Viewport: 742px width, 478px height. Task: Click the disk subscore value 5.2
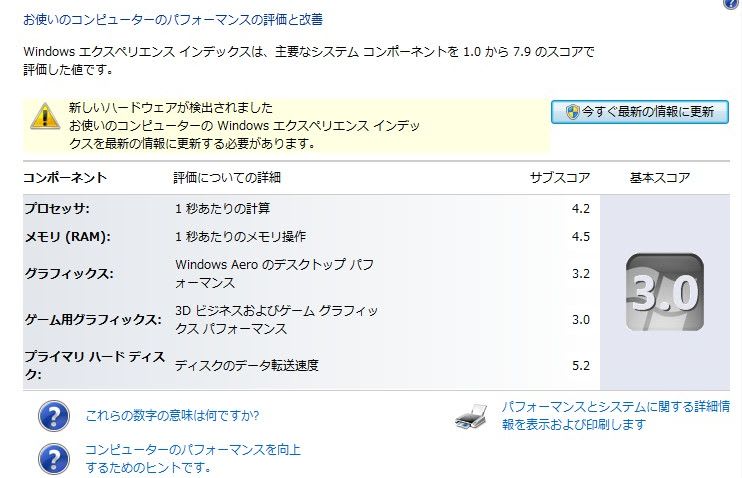coord(581,366)
